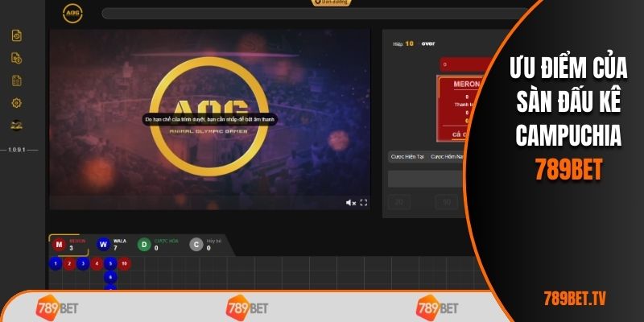Click the Dẫn đường badge at top
The width and height of the screenshot is (644, 322).
[331, 2]
